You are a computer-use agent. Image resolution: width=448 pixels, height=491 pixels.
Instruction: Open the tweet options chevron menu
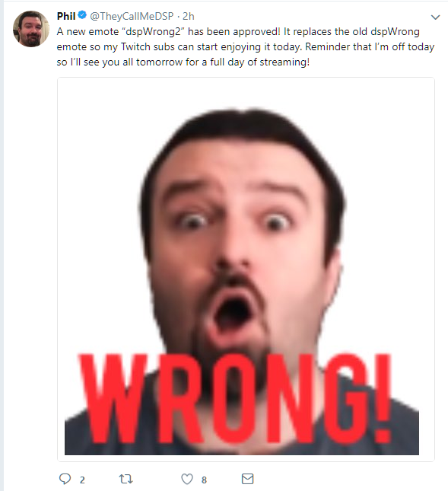click(x=435, y=17)
